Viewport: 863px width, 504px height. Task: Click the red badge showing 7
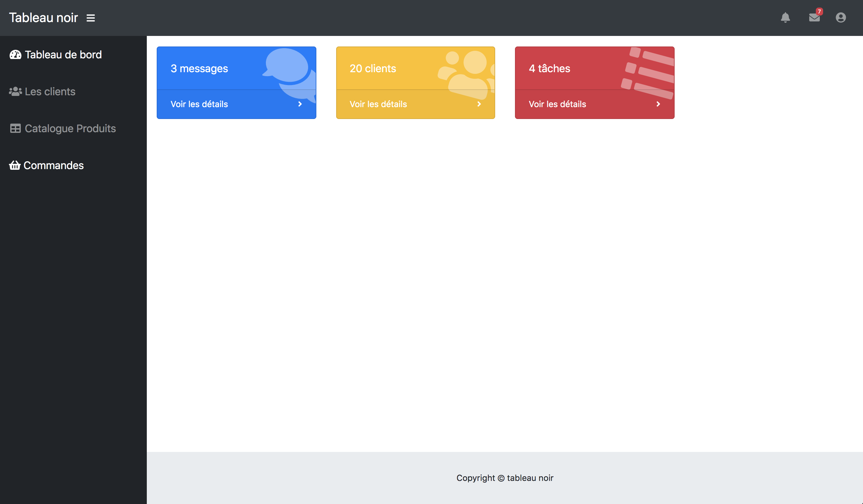819,11
